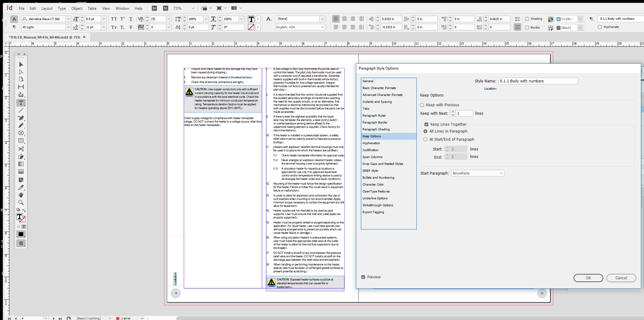Enable paragraph Shading checkbox
The width and height of the screenshot is (644, 320).
(x=527, y=19)
